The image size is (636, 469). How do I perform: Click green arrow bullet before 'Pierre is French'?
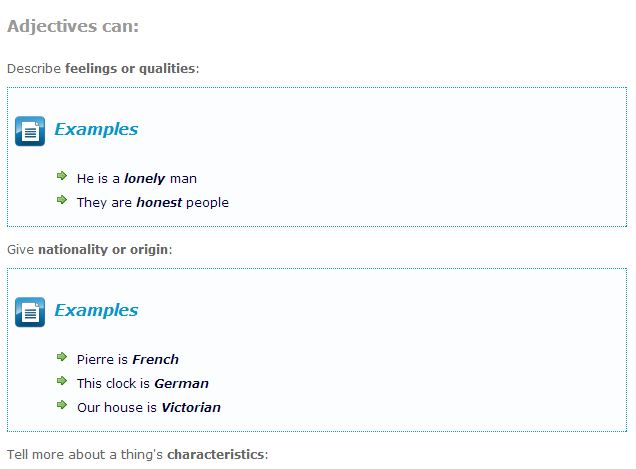(x=62, y=358)
